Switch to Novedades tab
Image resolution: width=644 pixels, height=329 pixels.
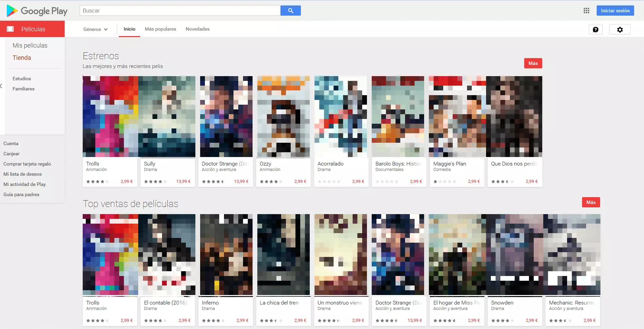click(197, 29)
